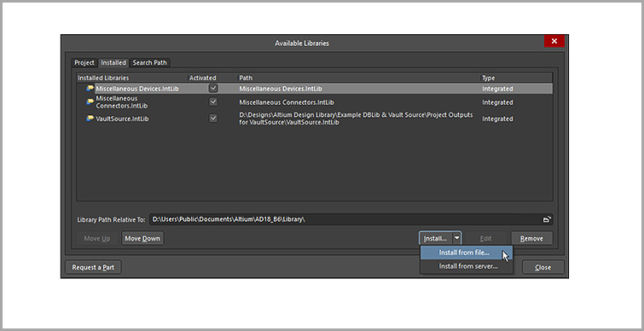Select the VaultSource.IntLib library row
Viewport: 644px width, 331px height.
[315, 119]
